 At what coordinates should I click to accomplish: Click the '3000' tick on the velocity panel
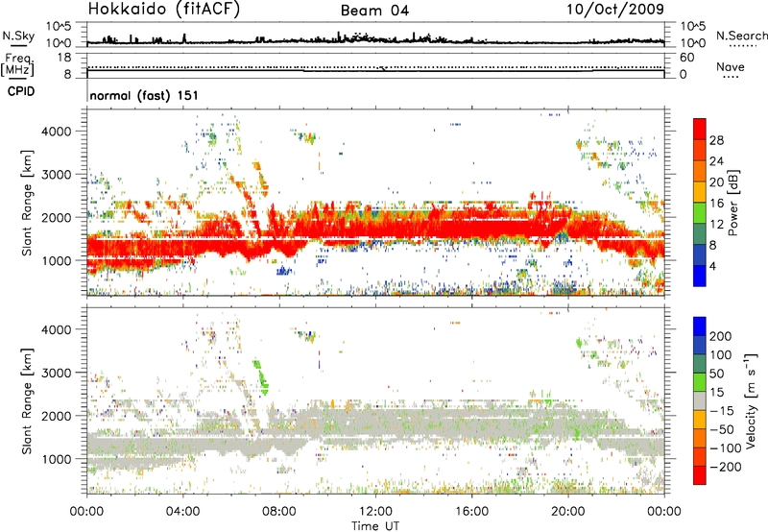[57, 373]
